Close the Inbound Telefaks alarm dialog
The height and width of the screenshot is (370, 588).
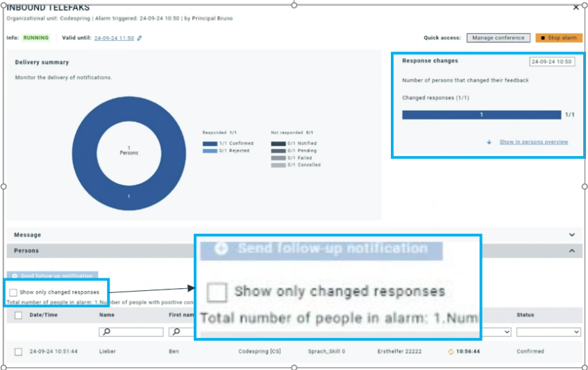576,8
